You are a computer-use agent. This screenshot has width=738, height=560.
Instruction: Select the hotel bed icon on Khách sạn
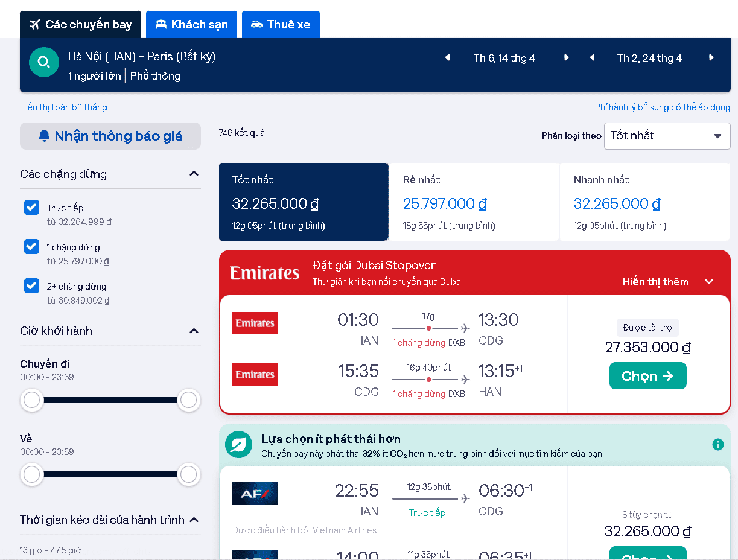pyautogui.click(x=160, y=24)
